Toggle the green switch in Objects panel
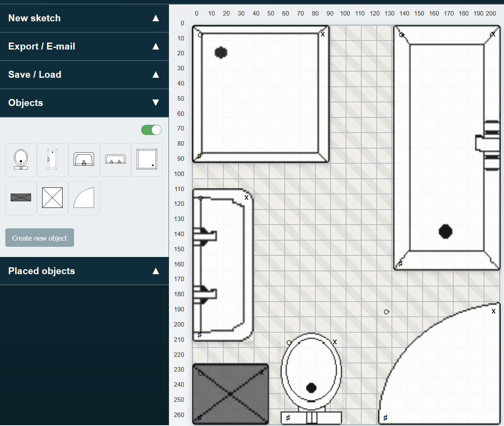Viewport: 504px width, 426px height. [x=151, y=130]
